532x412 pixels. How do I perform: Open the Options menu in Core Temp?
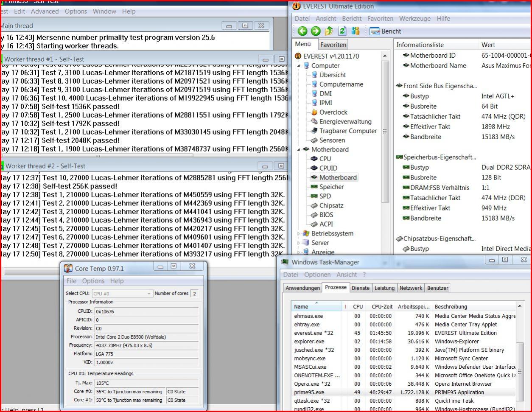[93, 281]
